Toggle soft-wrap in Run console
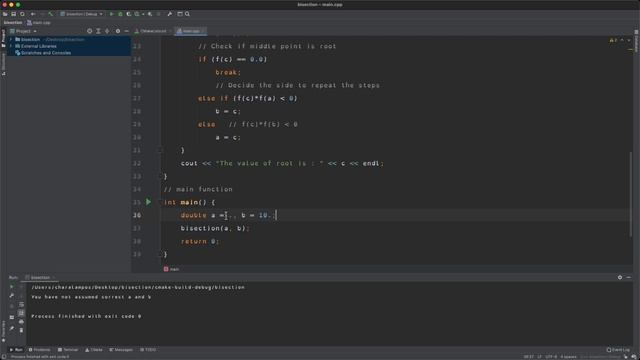The image size is (640, 360). pyautogui.click(x=21, y=304)
